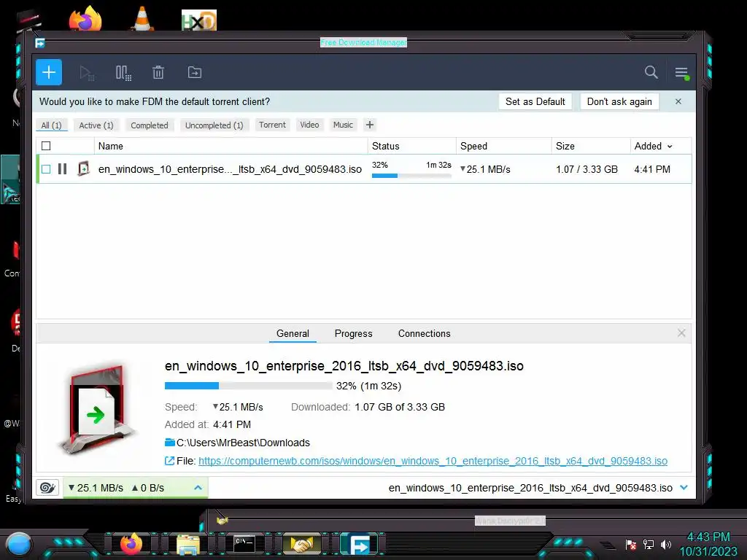The height and width of the screenshot is (560, 747).
Task: Click the external link icon next to File
Action: [169, 461]
